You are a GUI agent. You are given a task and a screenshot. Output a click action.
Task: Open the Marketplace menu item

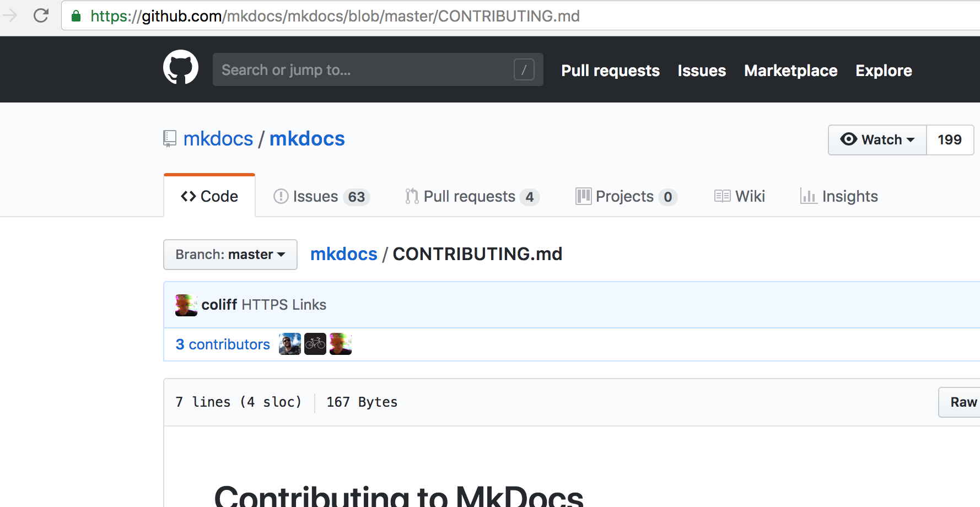click(x=790, y=71)
